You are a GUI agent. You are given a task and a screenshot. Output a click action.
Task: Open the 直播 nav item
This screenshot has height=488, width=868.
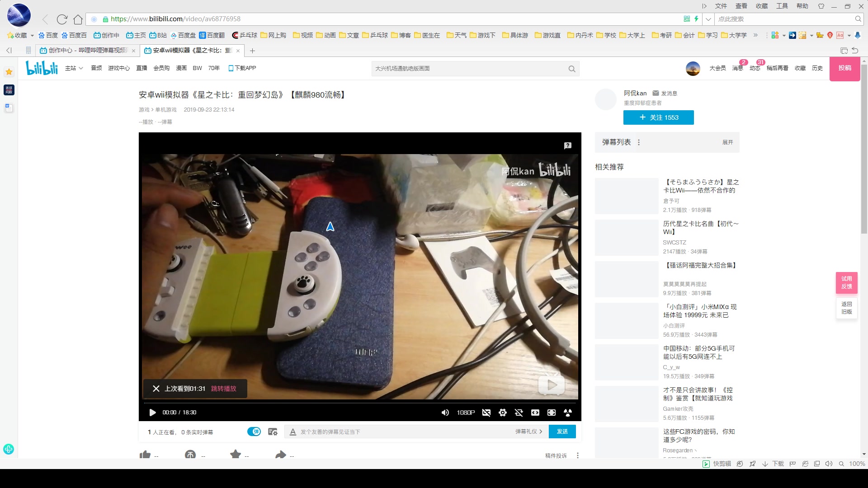[x=142, y=68]
